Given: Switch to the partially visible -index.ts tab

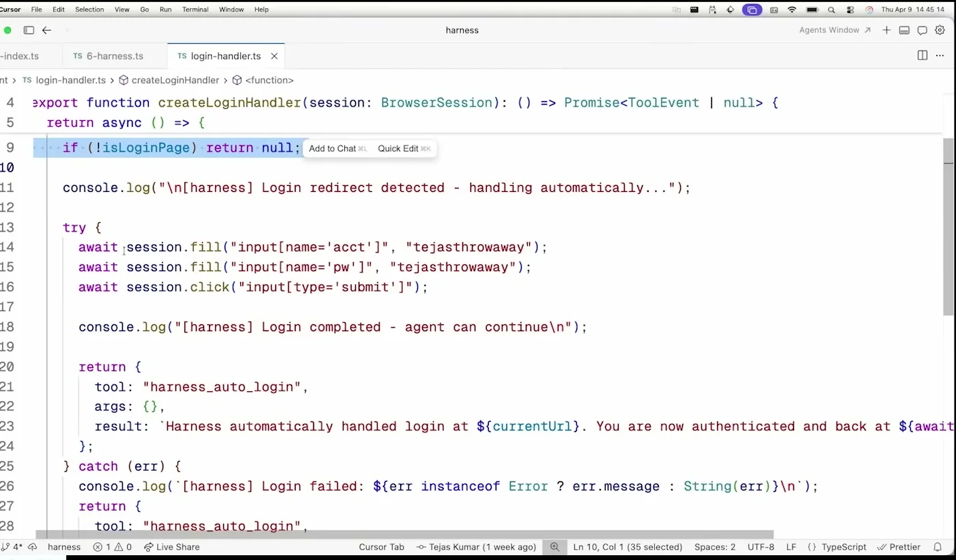Looking at the screenshot, I should click(x=31, y=56).
